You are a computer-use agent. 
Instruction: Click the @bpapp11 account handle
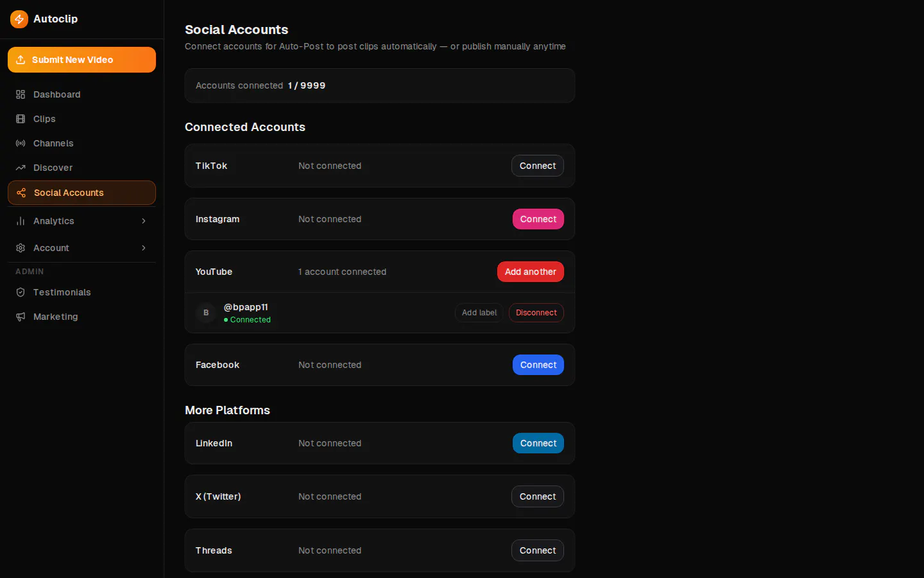click(x=246, y=307)
